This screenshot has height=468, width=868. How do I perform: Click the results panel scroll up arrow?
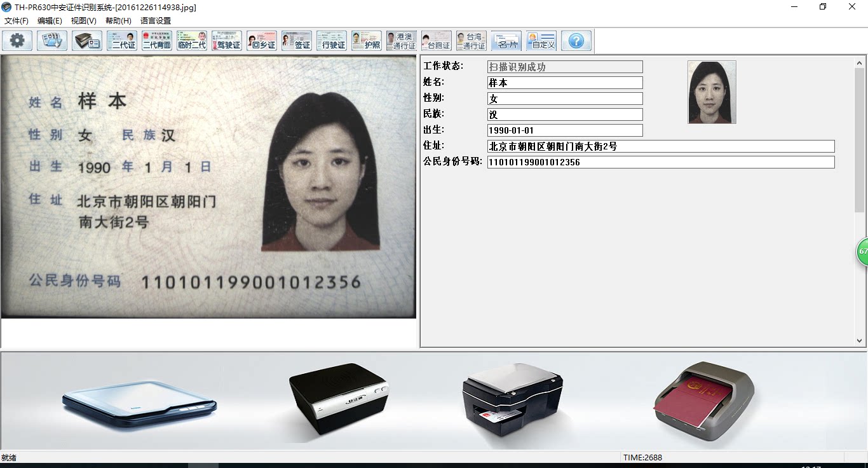[860, 63]
